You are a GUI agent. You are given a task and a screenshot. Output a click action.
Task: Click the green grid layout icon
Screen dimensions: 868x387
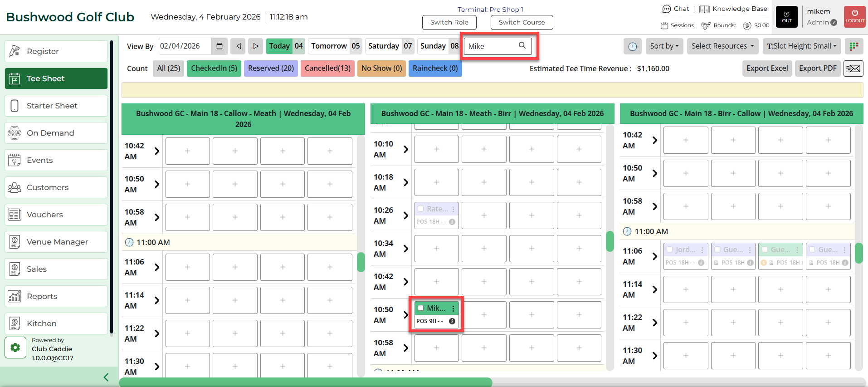(x=854, y=46)
